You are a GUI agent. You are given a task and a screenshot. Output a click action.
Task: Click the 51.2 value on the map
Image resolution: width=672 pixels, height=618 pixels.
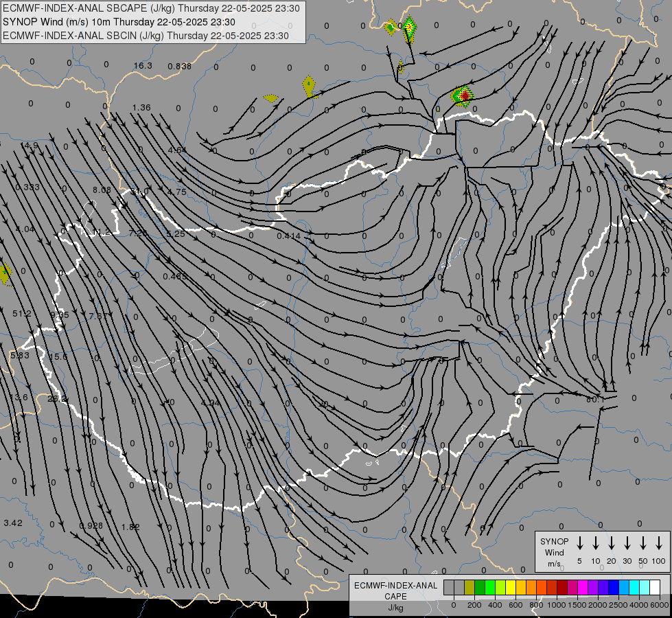tap(21, 314)
